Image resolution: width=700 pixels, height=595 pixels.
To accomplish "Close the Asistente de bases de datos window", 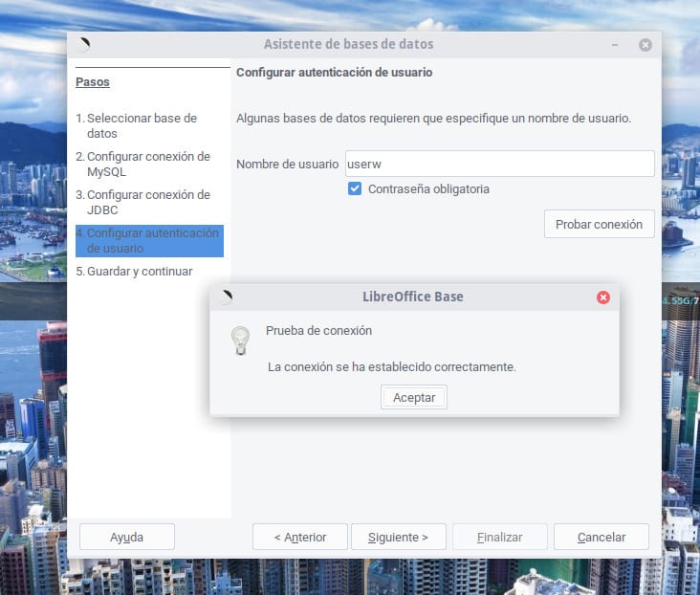I will click(x=645, y=45).
